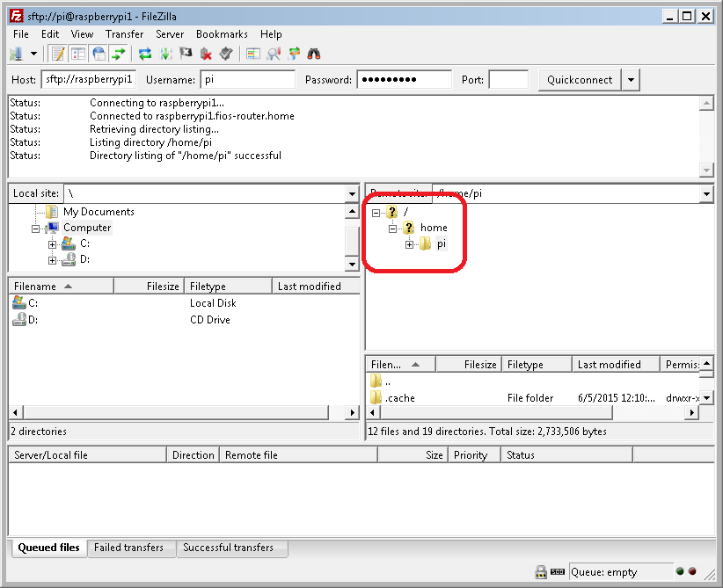
Task: Open the Site Manager icon
Action: (16, 54)
